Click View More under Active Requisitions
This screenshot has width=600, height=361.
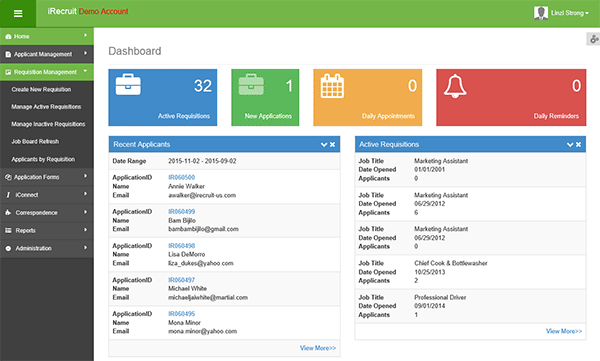[564, 331]
